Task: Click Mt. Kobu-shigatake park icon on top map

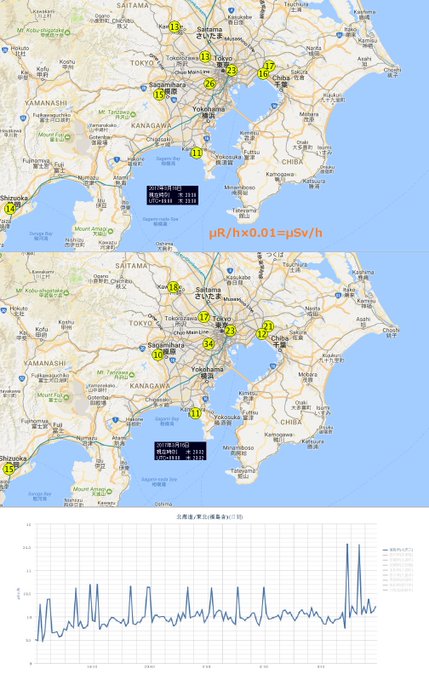Action: [x=67, y=31]
